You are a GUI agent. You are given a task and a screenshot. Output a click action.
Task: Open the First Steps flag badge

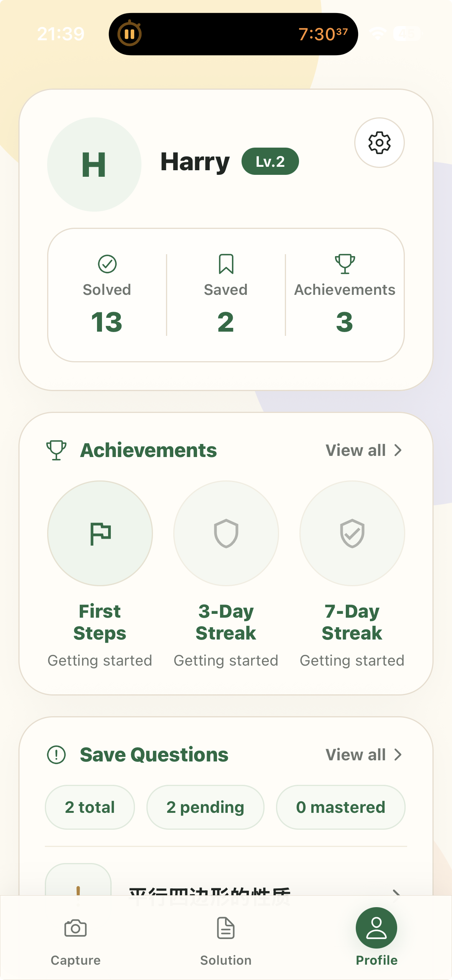[x=100, y=533]
